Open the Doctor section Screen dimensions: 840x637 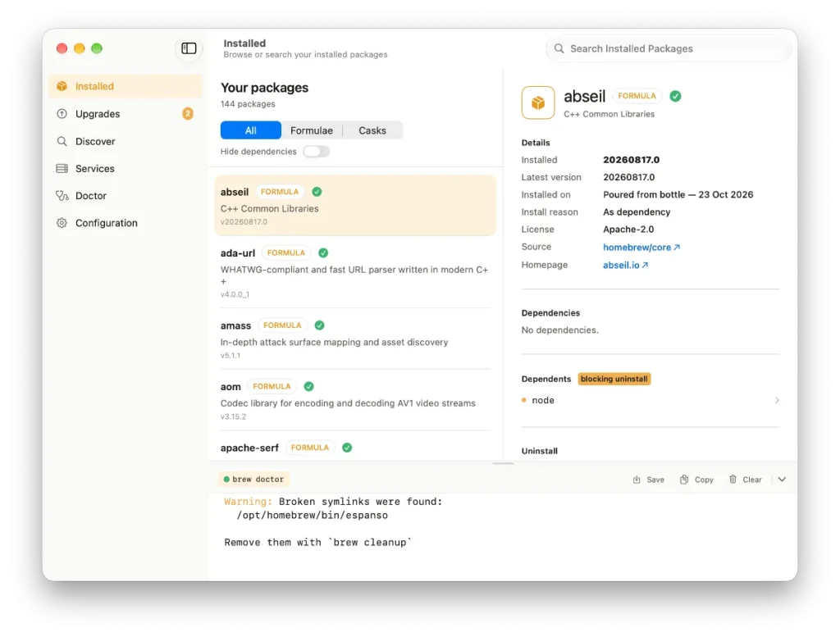coord(125,196)
